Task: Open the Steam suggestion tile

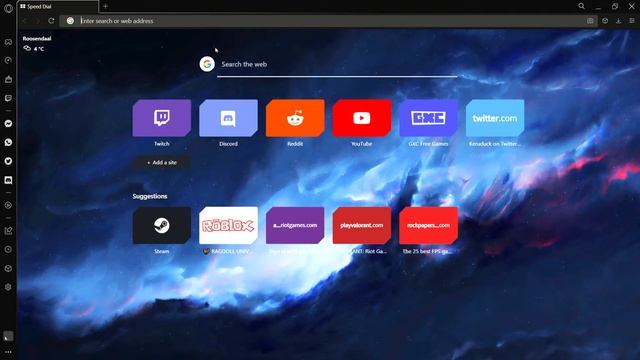Action: [162, 225]
